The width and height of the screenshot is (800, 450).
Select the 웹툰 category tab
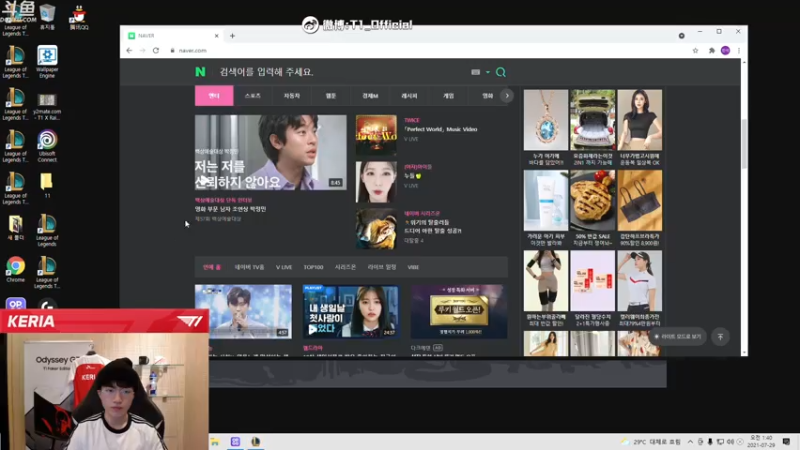click(331, 95)
